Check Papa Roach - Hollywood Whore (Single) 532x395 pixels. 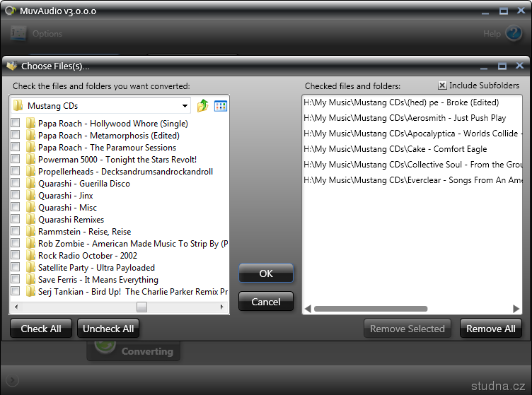[16, 123]
